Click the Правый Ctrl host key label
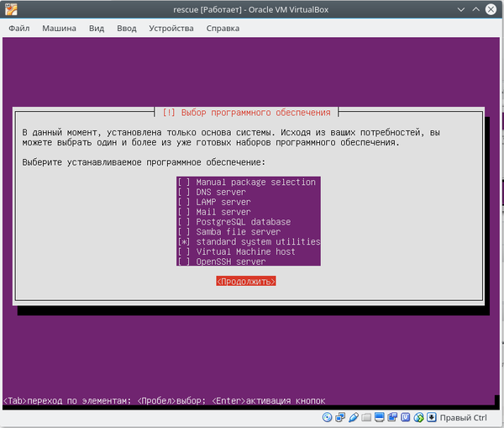504x428 pixels. 463,418
